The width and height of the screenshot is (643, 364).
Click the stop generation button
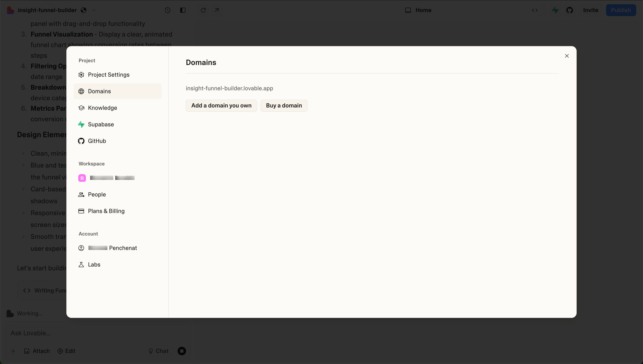click(182, 351)
